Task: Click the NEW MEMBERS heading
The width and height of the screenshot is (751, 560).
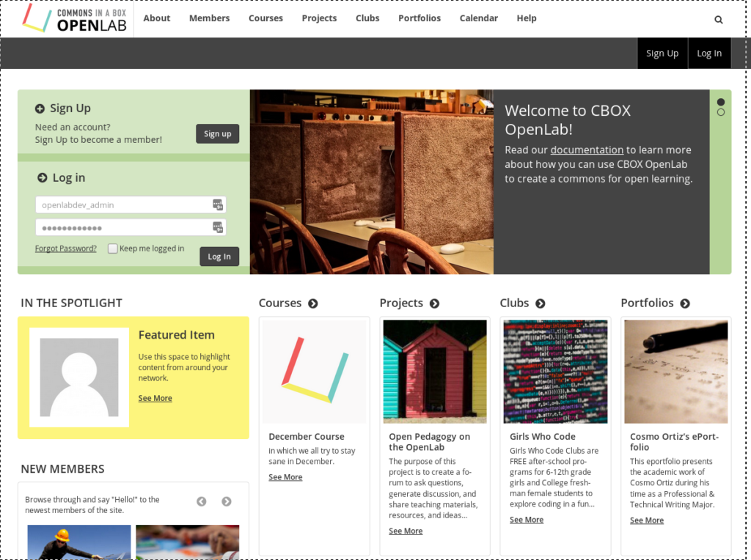Action: pos(63,469)
